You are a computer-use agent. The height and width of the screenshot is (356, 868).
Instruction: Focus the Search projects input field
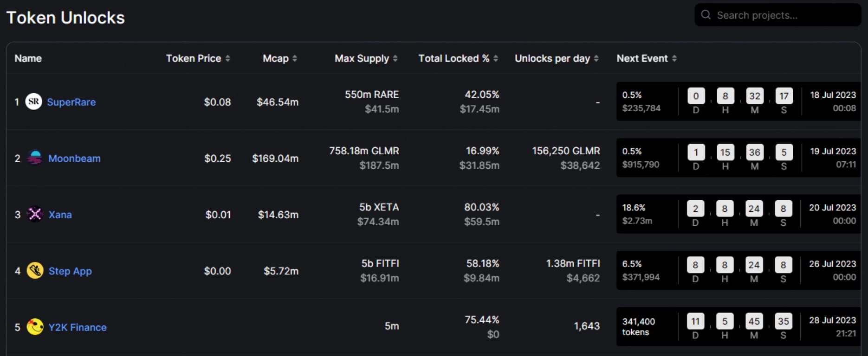pos(777,15)
